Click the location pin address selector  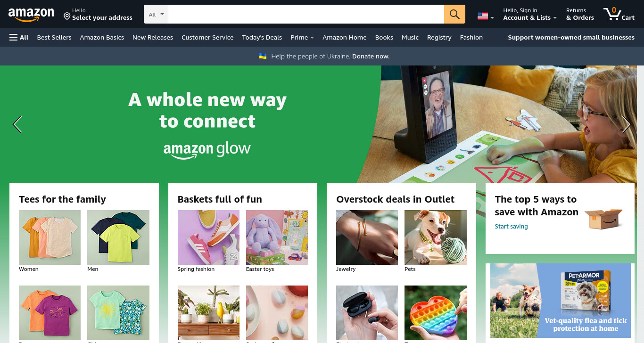(x=98, y=14)
